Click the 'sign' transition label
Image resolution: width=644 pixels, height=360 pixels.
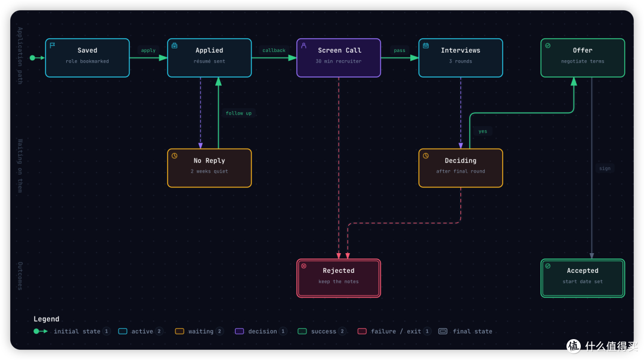point(605,168)
